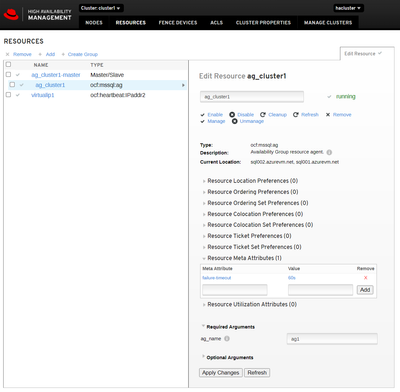Click the Enable checkmark icon
The width and height of the screenshot is (400, 392).
click(x=202, y=115)
